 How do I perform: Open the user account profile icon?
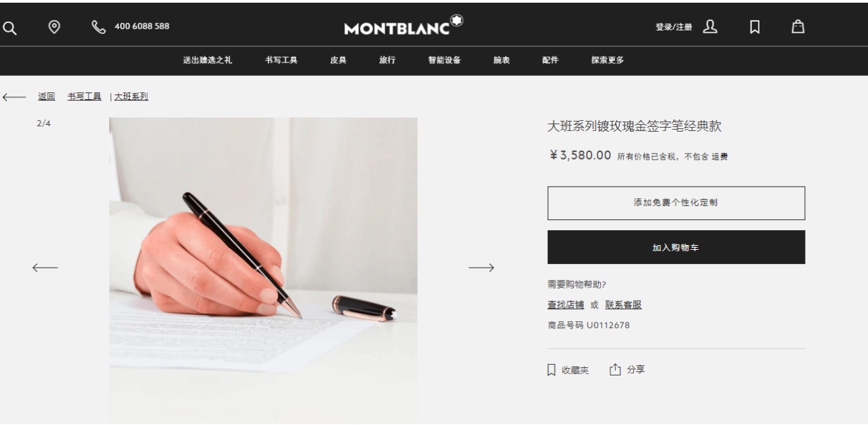click(709, 26)
